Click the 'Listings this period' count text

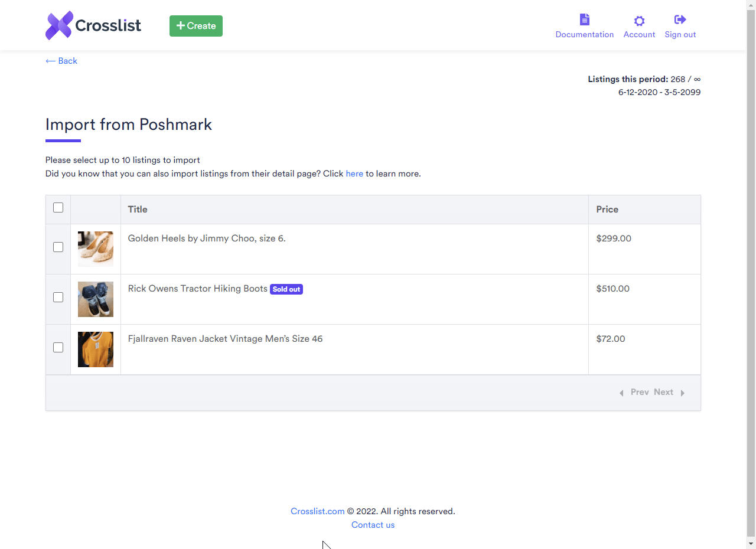(644, 79)
